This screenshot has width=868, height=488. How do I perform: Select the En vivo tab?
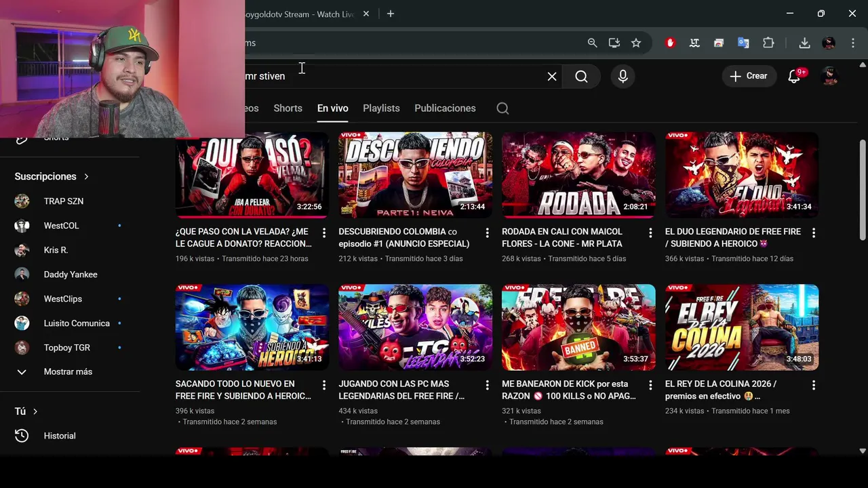coord(332,108)
